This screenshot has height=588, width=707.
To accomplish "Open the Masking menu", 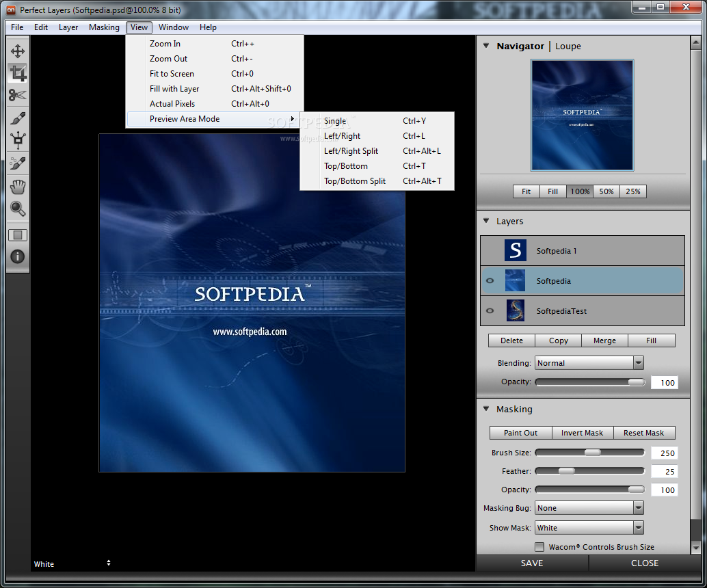I will click(104, 27).
